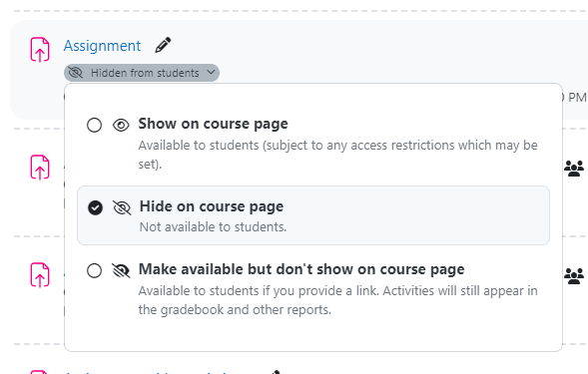Image resolution: width=588 pixels, height=374 pixels.
Task: Click the chevron arrow in Hidden from students badge
Action: (x=211, y=72)
